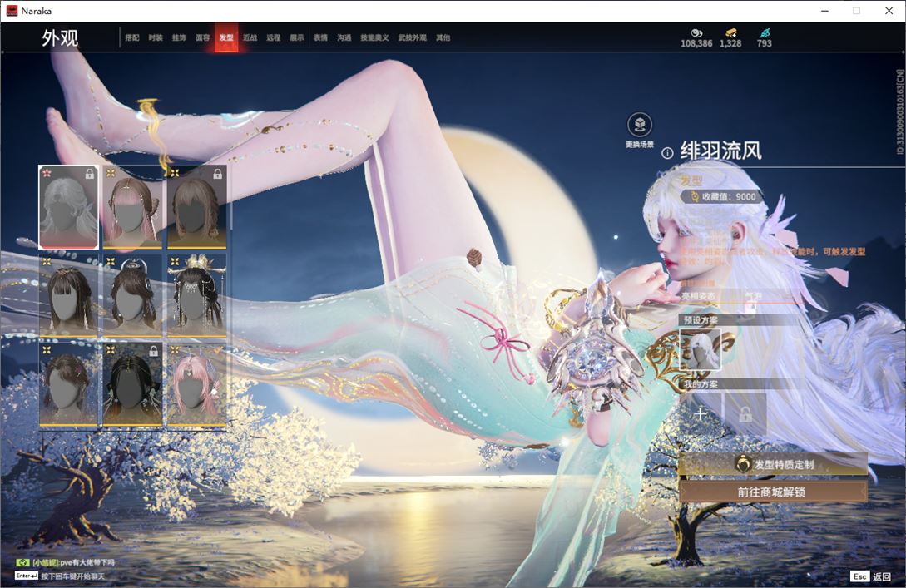The height and width of the screenshot is (588, 906).
Task: Click the Enter chat prompt 按下回车键开始聊天
Action: (x=60, y=576)
